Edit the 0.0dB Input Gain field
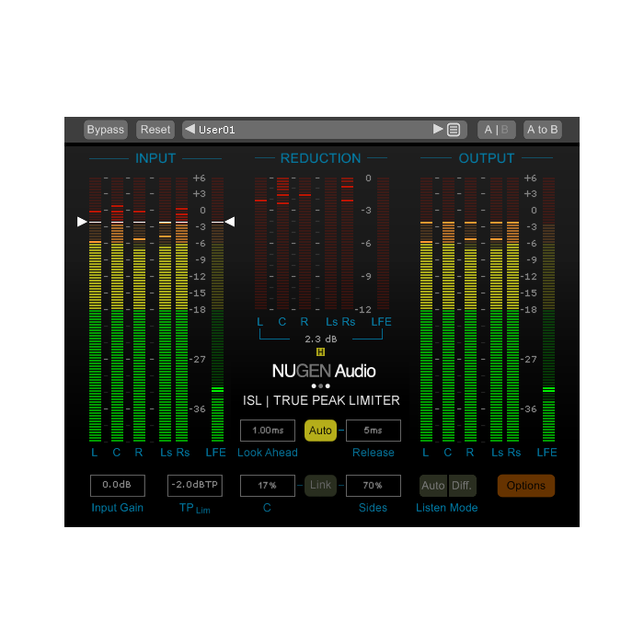The height and width of the screenshot is (644, 644). click(x=118, y=486)
